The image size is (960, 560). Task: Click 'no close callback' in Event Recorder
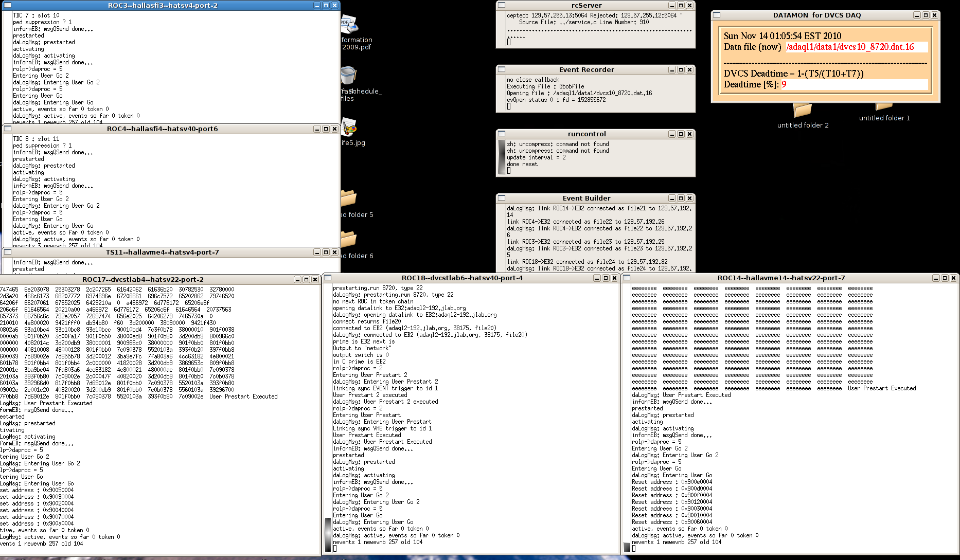click(533, 80)
